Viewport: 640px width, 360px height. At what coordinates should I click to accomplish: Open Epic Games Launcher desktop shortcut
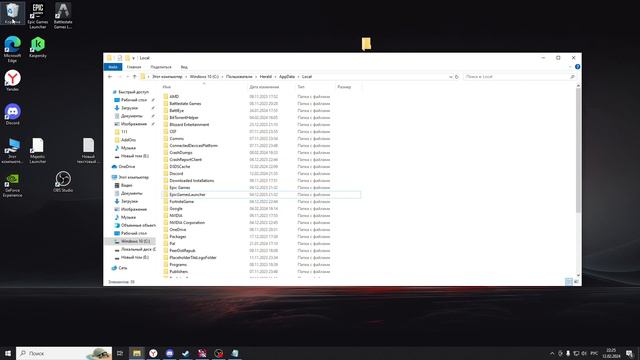point(38,16)
